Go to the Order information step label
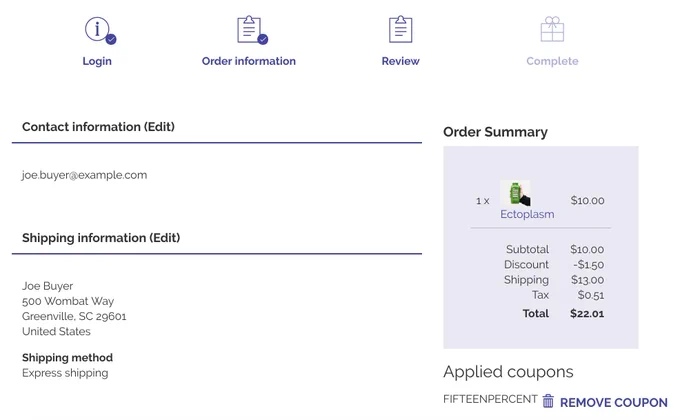The height and width of the screenshot is (420, 680). point(249,61)
